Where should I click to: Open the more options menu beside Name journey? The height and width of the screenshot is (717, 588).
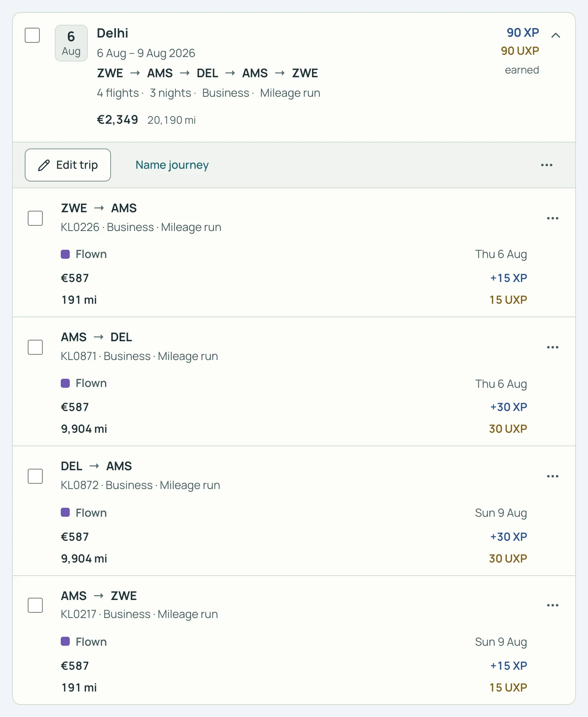(546, 165)
